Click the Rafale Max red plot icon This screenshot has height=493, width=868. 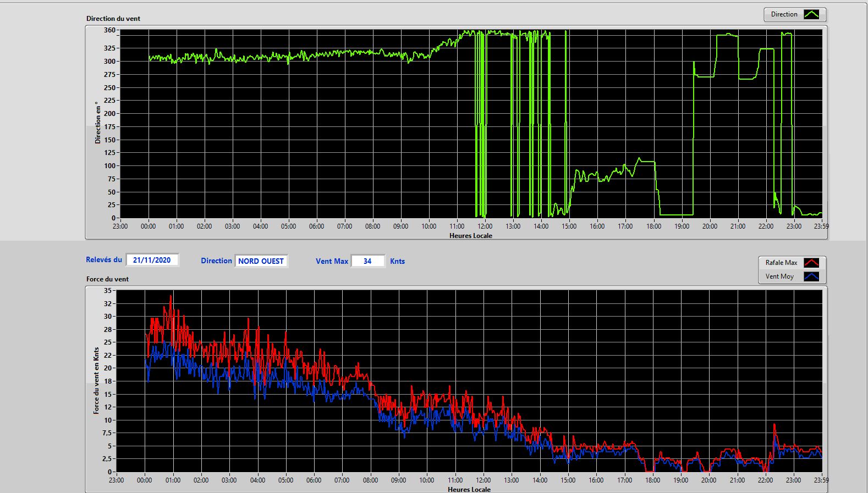811,263
